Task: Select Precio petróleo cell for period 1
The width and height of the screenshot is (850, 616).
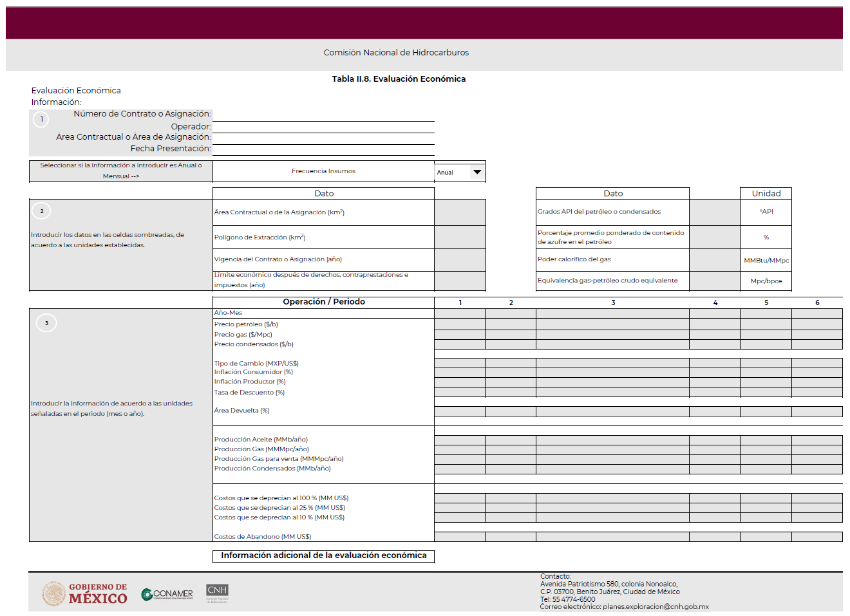Action: (x=460, y=324)
